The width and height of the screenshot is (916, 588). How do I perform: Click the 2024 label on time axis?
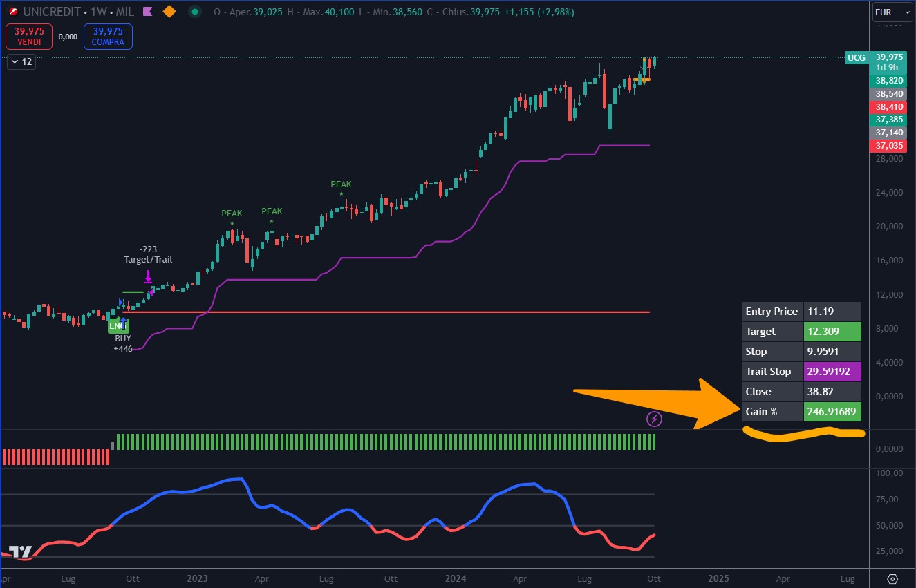pyautogui.click(x=455, y=578)
